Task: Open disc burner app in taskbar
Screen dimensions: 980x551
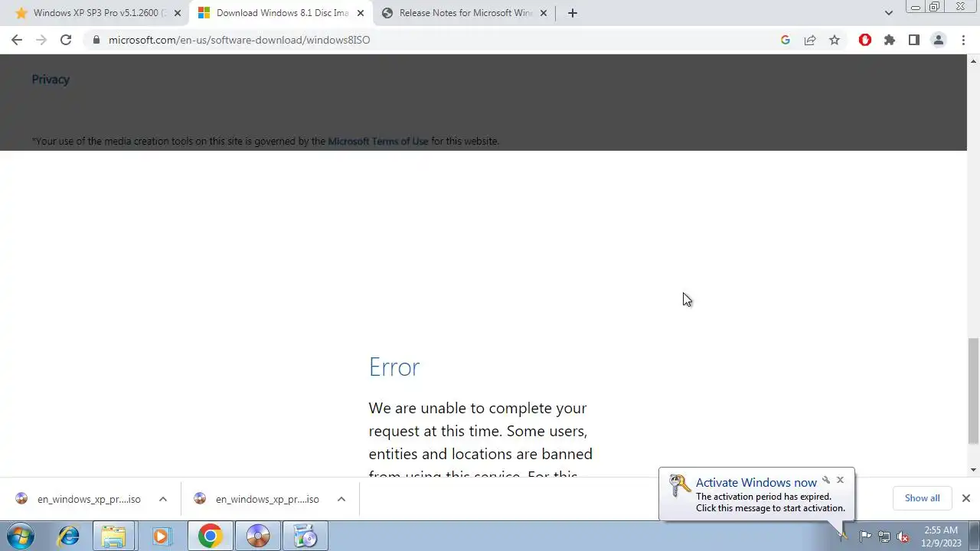Action: tap(258, 536)
